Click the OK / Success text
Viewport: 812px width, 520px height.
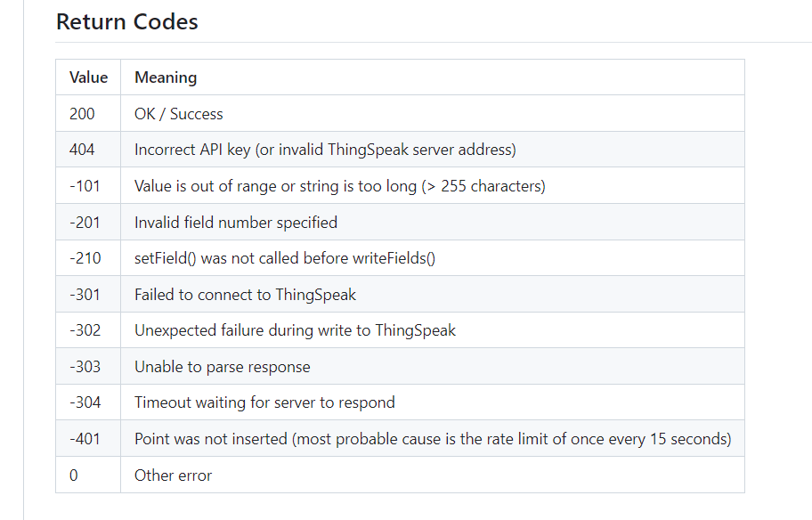point(178,114)
